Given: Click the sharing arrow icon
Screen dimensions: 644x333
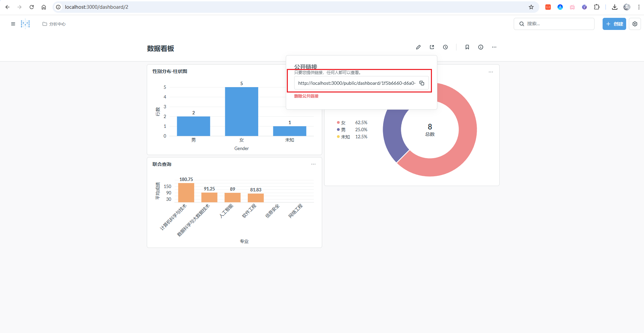Looking at the screenshot, I should 432,47.
